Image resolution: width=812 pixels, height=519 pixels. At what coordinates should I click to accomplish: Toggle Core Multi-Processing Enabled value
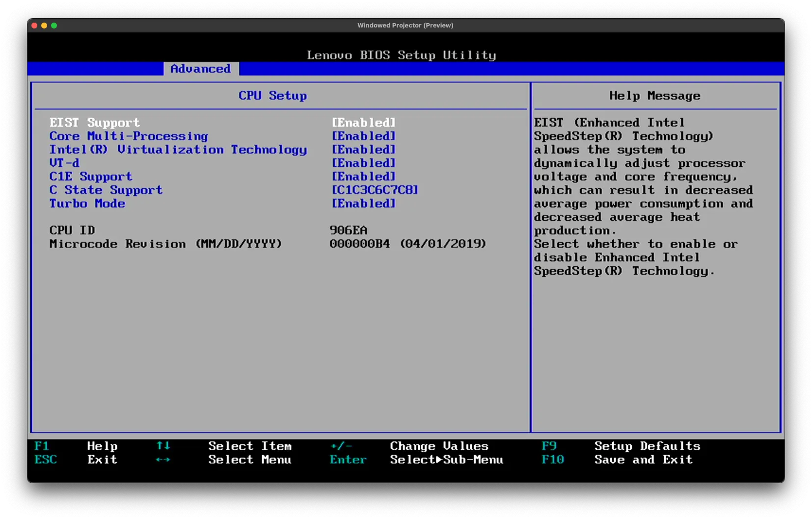click(x=364, y=136)
